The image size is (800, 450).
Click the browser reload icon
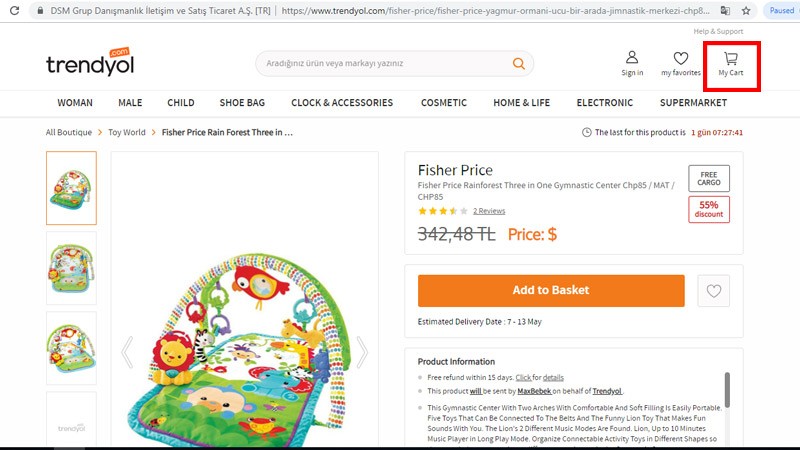pos(14,10)
